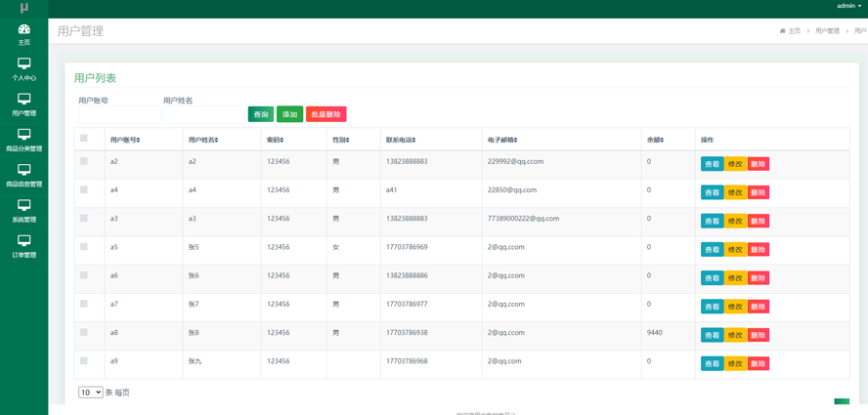The image size is (868, 415).
Task: Open the rows-per-page dropdown showing 10
Action: [91, 393]
